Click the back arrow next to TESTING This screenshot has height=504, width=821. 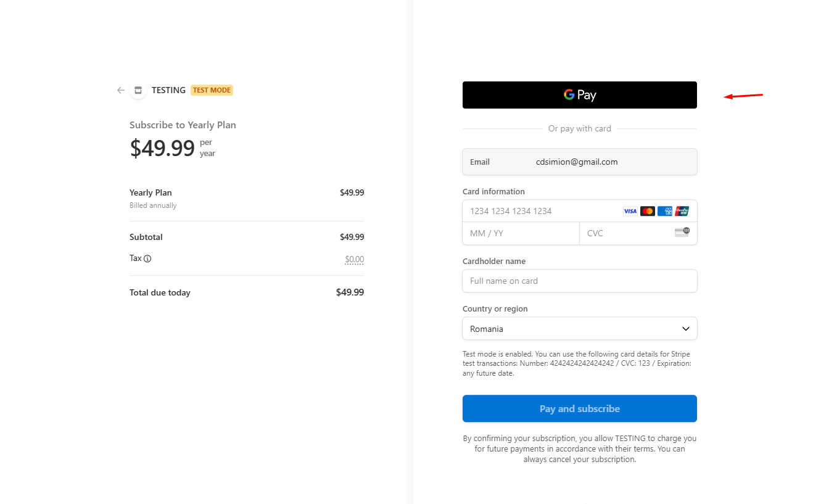pos(121,90)
